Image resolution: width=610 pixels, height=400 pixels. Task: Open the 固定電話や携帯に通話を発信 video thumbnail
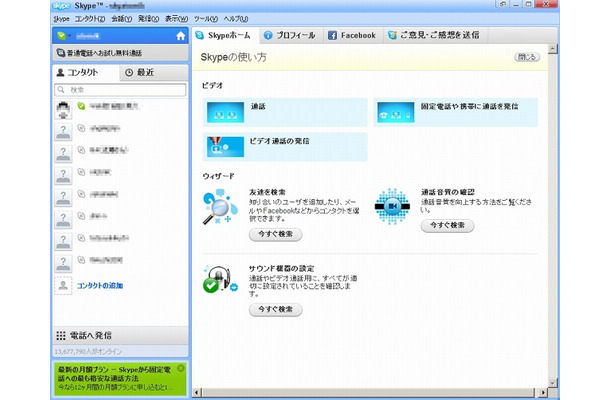click(396, 112)
